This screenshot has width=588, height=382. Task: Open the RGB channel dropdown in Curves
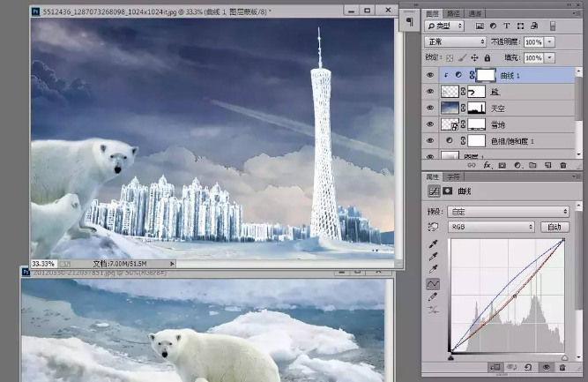[492, 227]
